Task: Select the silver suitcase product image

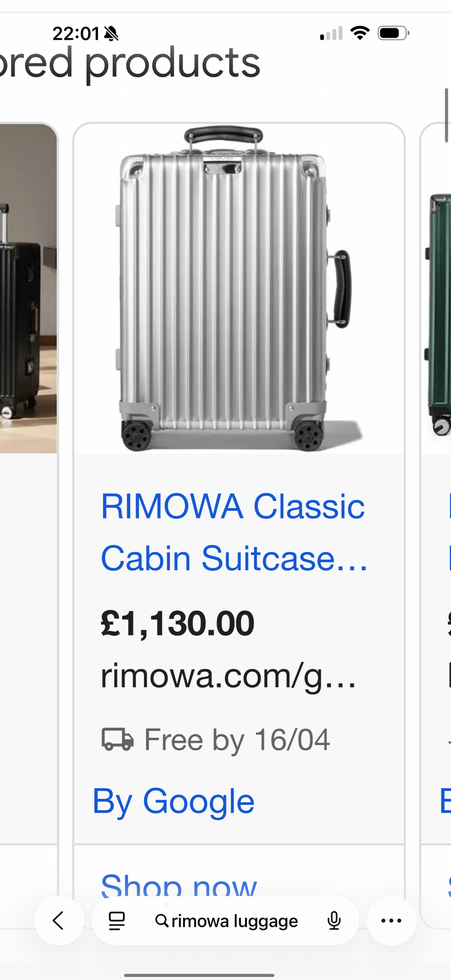Action: [239, 289]
